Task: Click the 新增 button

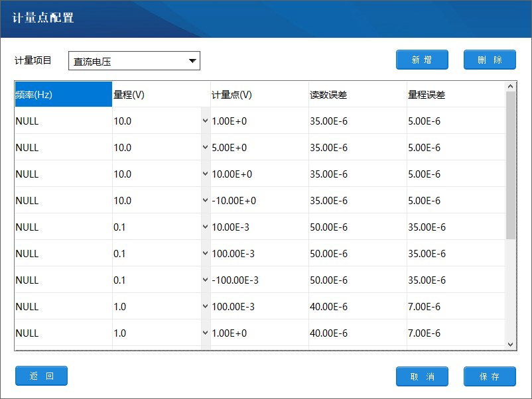Action: click(422, 60)
